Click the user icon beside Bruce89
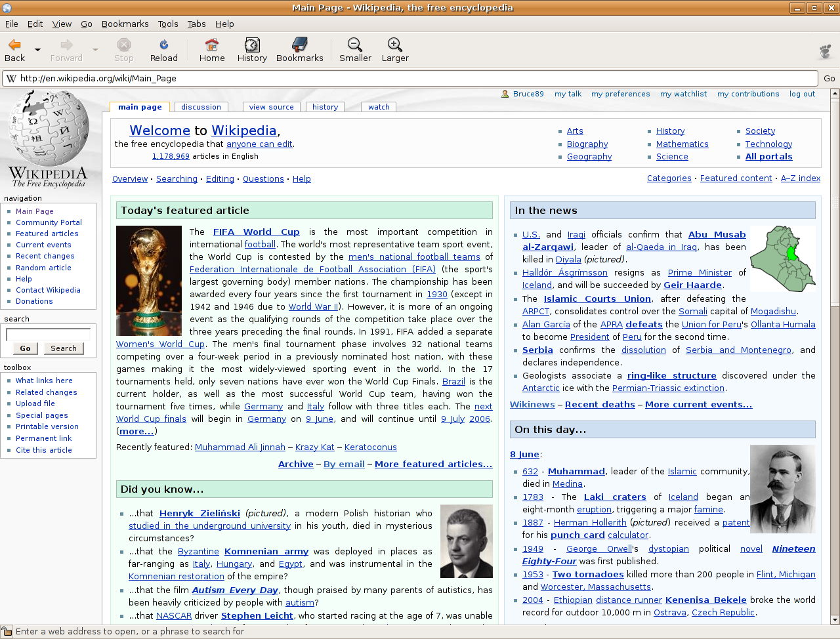The width and height of the screenshot is (840, 639). tap(505, 94)
